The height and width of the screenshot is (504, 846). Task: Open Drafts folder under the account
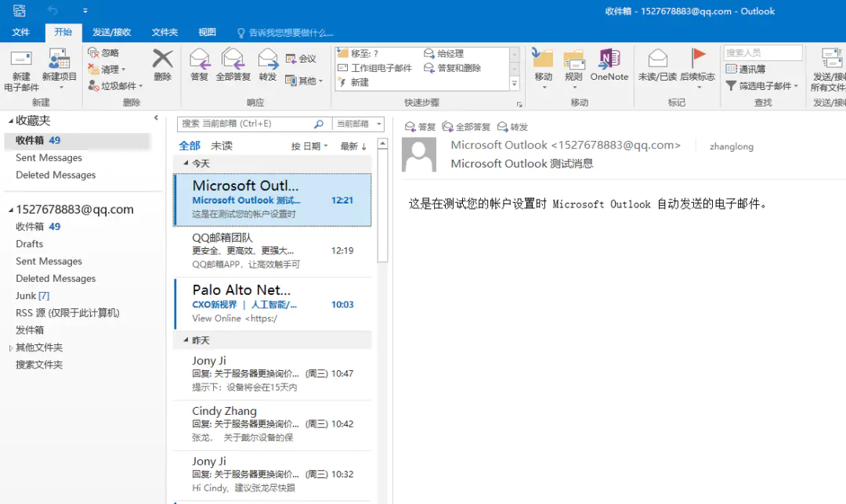30,243
